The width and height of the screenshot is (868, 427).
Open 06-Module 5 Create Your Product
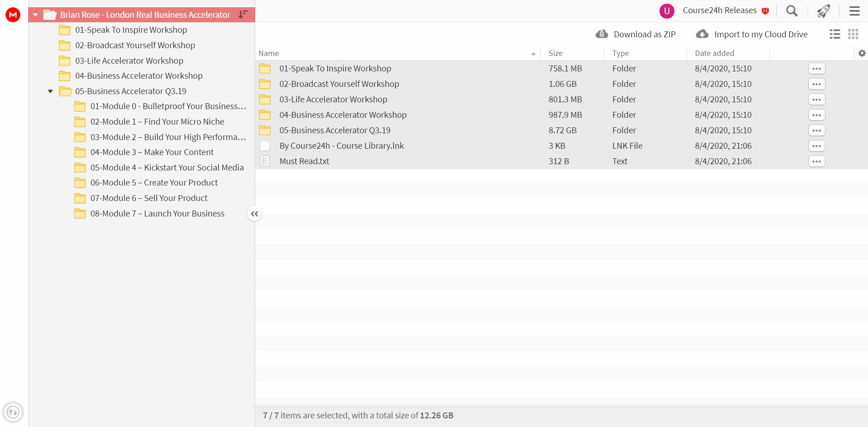tap(154, 183)
